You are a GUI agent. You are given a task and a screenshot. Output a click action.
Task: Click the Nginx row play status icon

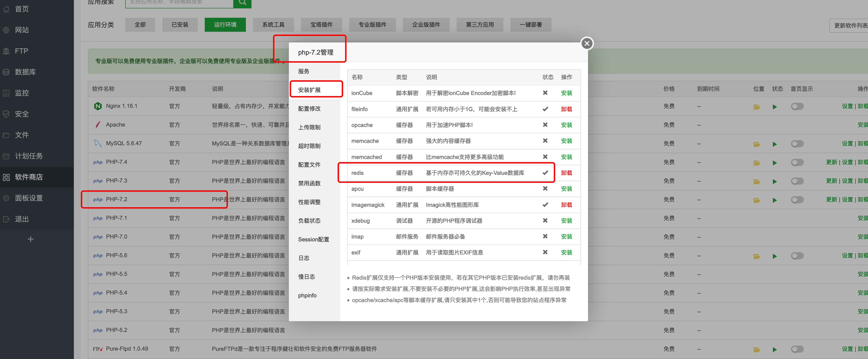(775, 107)
